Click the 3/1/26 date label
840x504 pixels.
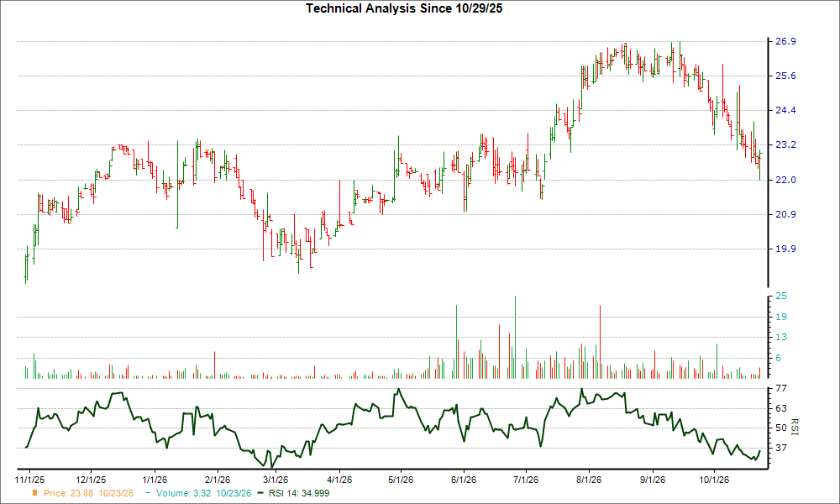[275, 480]
